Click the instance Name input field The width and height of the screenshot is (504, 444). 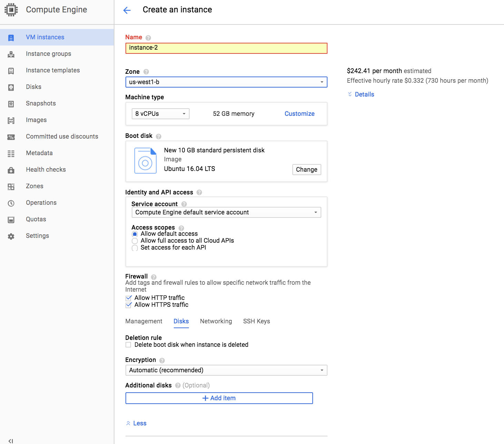click(226, 48)
